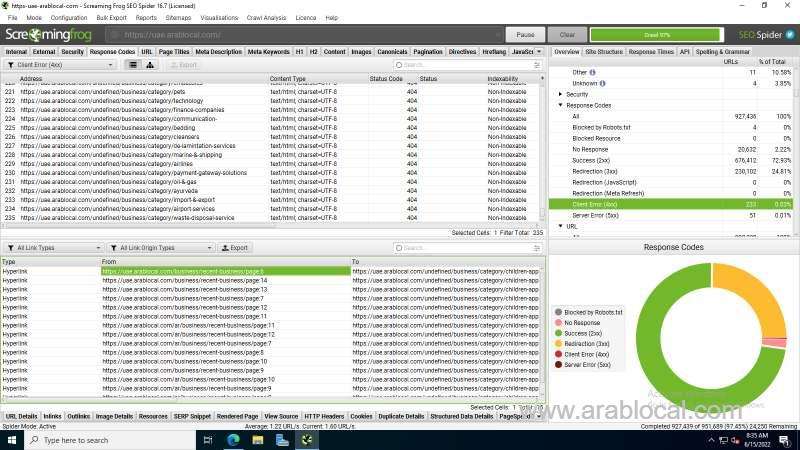Show more top tabs via overflow arrow

(539, 52)
